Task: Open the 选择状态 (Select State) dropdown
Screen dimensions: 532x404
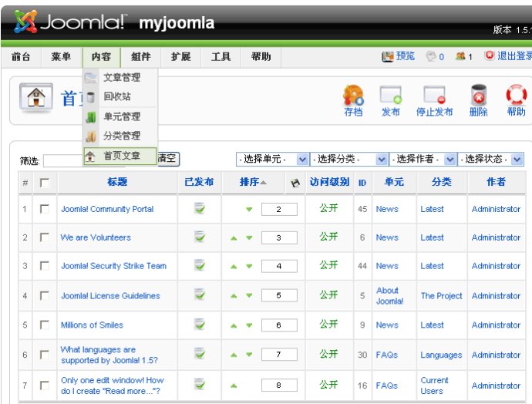Action: 490,159
